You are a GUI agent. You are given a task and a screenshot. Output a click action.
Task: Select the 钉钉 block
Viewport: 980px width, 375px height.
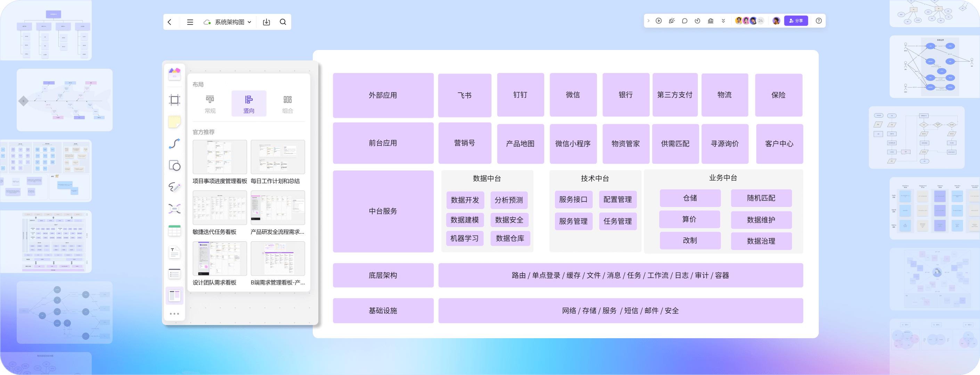(x=521, y=95)
